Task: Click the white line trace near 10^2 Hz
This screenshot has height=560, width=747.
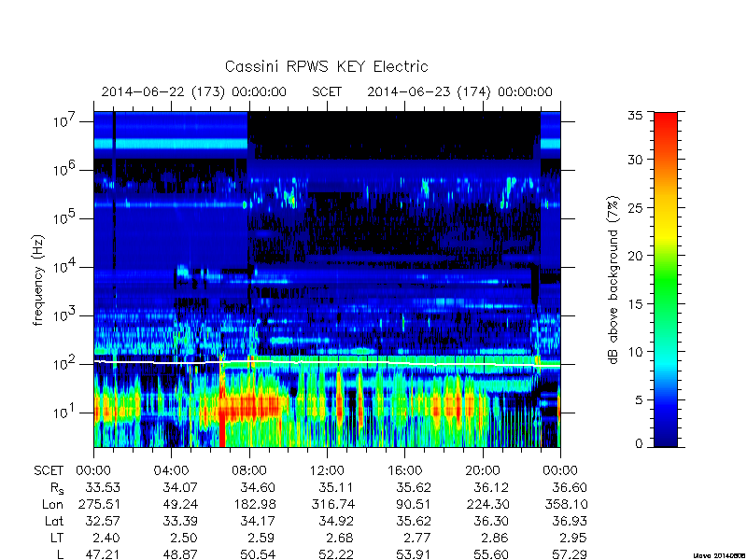Action: coord(327,363)
